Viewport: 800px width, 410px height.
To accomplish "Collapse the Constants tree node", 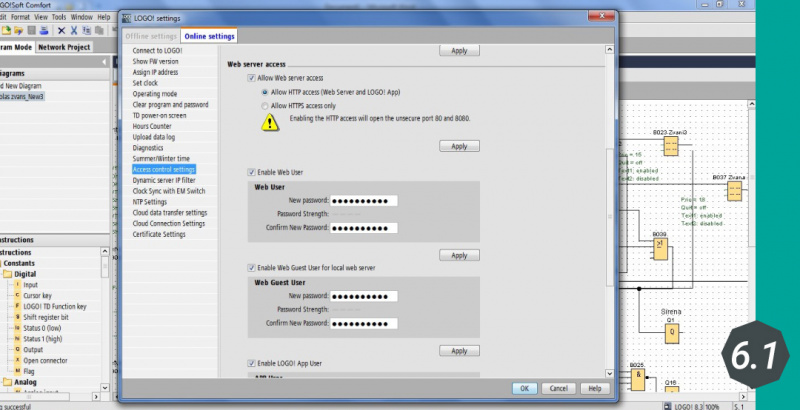I will pos(3,263).
